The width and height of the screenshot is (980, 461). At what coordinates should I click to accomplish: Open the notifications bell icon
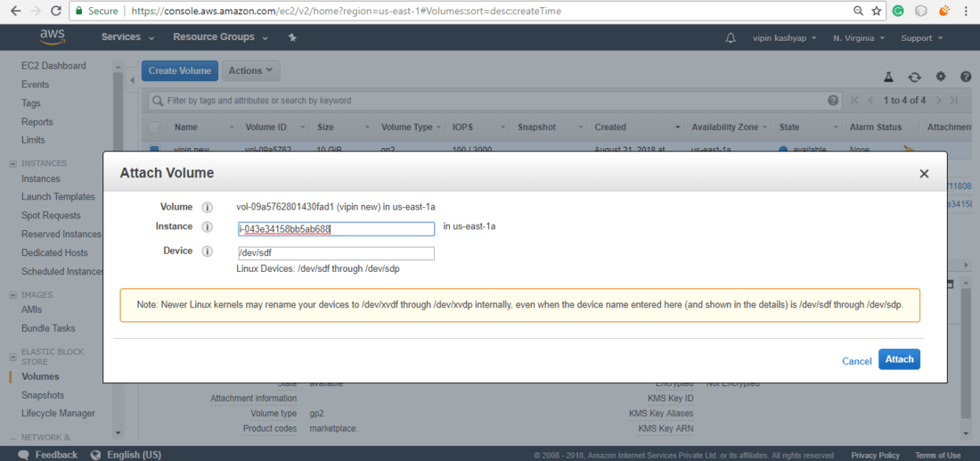pos(730,38)
